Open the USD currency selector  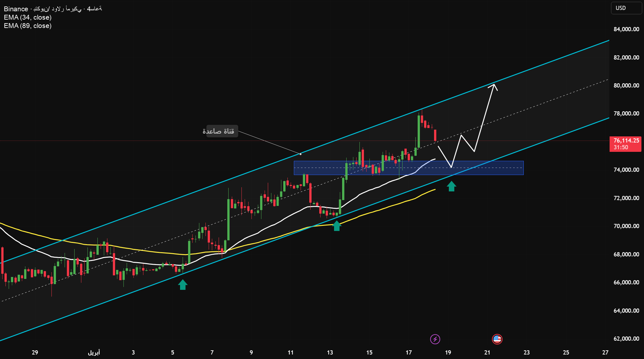[x=626, y=8]
